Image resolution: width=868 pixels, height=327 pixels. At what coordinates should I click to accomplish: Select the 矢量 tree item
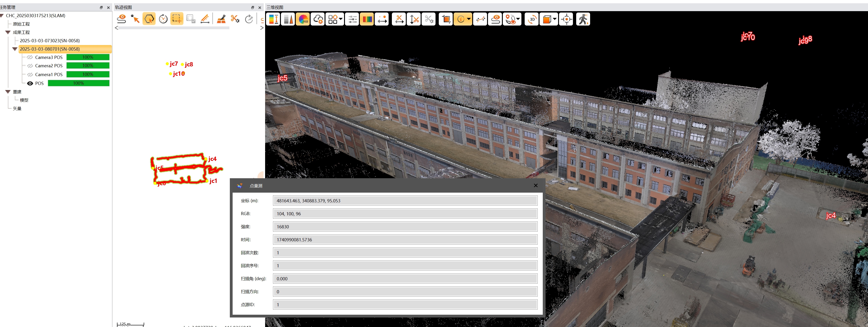click(x=17, y=108)
